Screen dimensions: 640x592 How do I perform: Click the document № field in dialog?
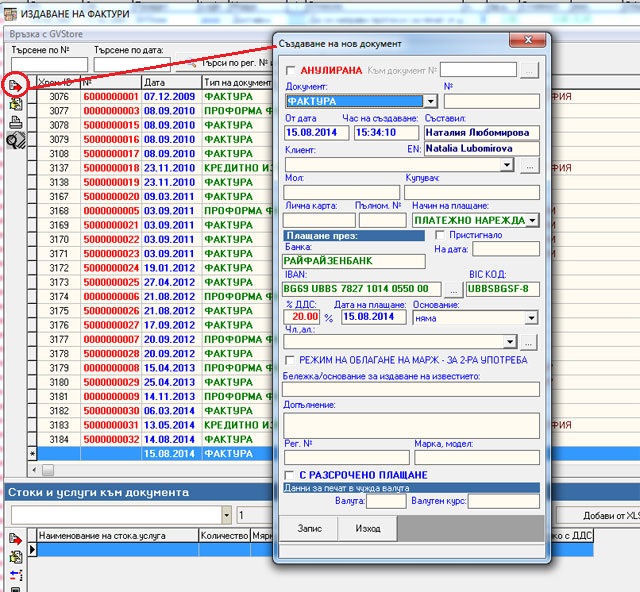(491, 101)
